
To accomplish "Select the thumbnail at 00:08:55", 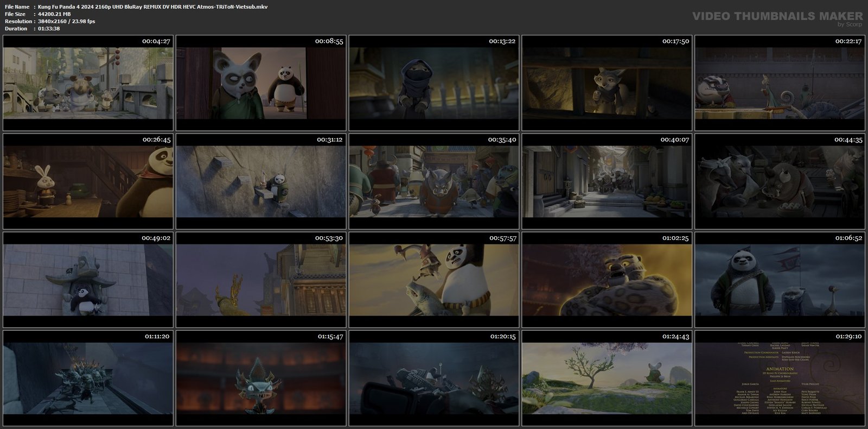I will 261,83.
